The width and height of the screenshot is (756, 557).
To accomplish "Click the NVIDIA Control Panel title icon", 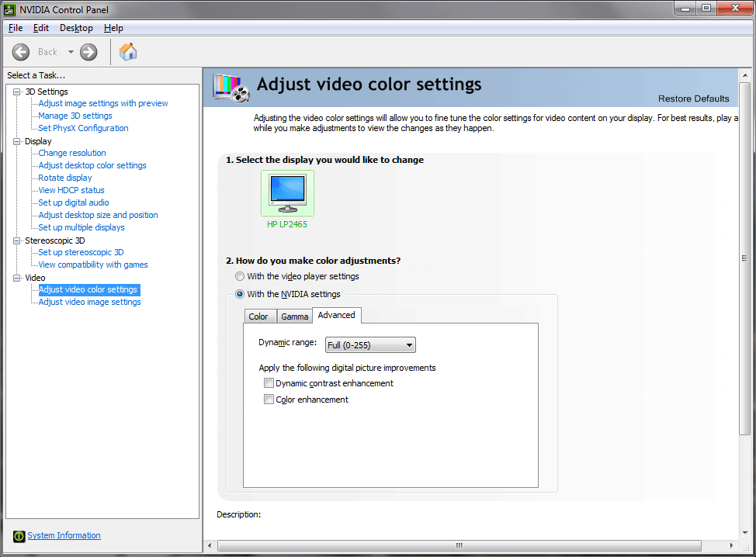I will click(9, 9).
